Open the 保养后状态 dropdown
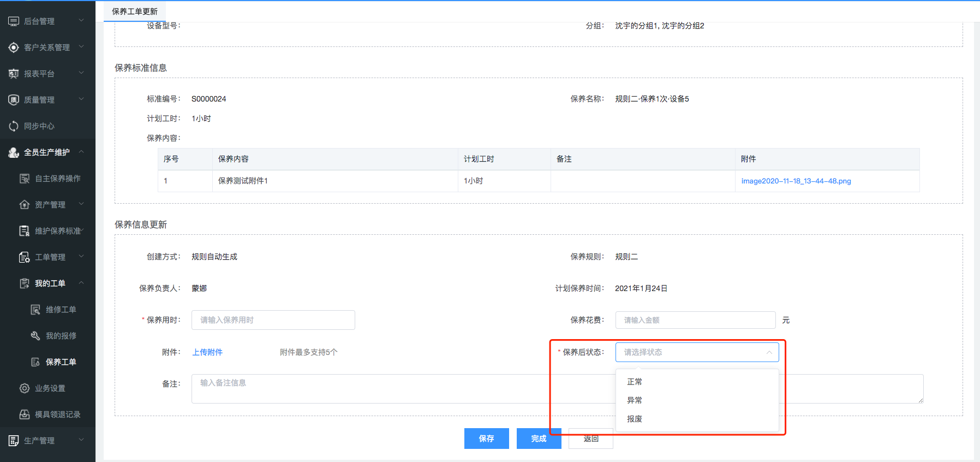980x462 pixels. (696, 352)
